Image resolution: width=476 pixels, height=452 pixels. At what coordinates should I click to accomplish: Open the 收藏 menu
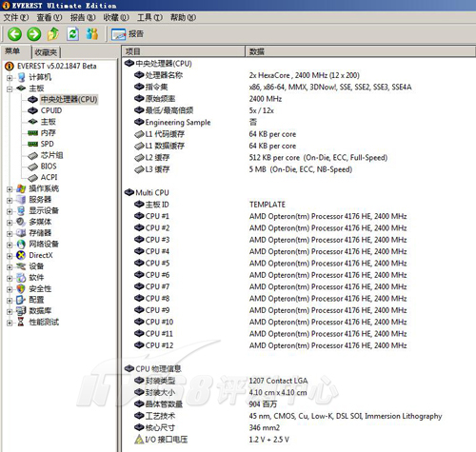(x=116, y=17)
